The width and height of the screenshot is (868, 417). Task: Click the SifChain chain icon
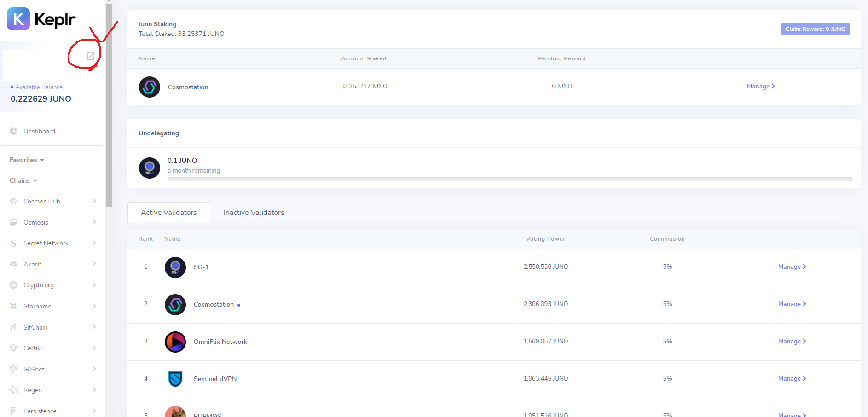pyautogui.click(x=13, y=327)
